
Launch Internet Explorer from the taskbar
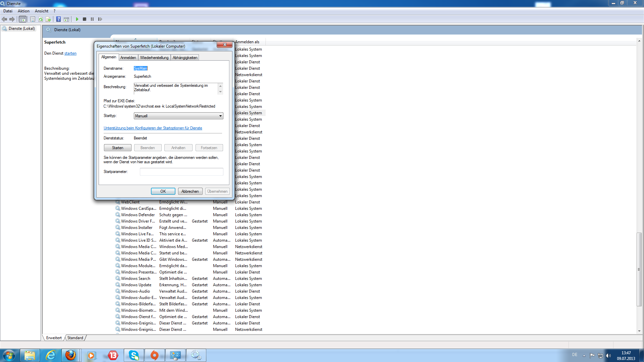[x=51, y=355]
